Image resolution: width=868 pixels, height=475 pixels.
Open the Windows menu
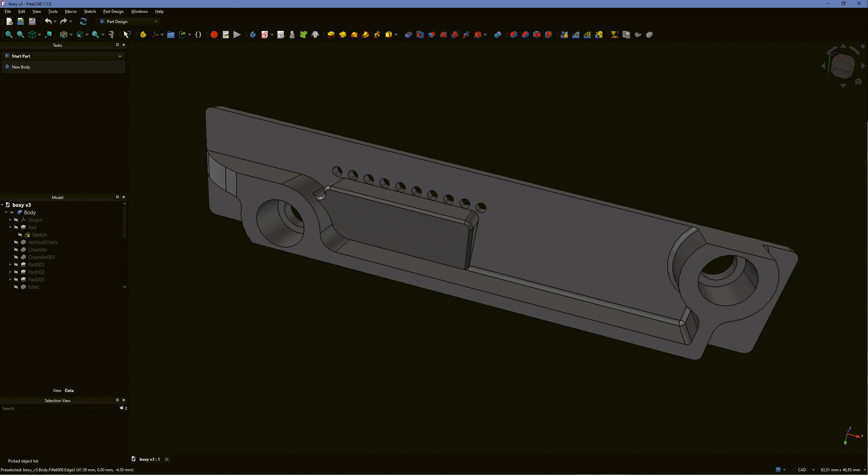[x=139, y=12]
